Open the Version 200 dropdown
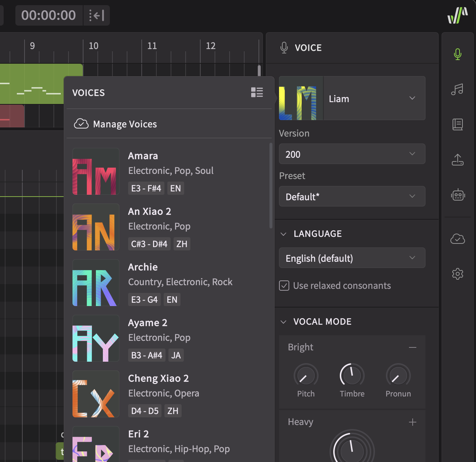 pos(352,154)
